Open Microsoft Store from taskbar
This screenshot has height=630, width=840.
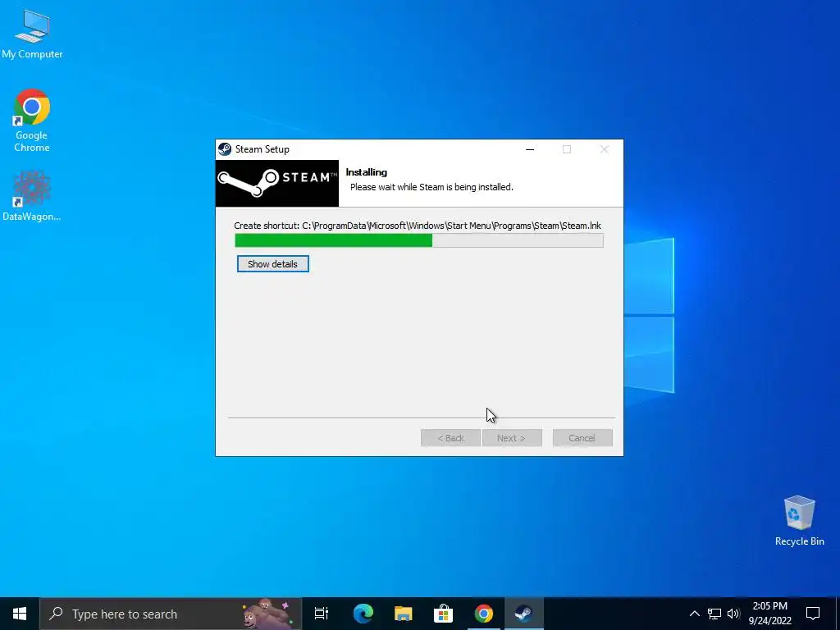point(444,614)
